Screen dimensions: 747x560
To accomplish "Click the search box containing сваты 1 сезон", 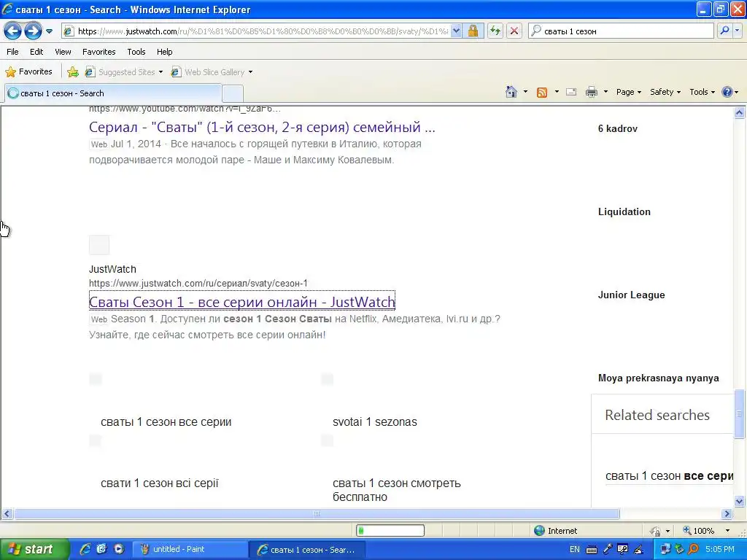I will 622,31.
